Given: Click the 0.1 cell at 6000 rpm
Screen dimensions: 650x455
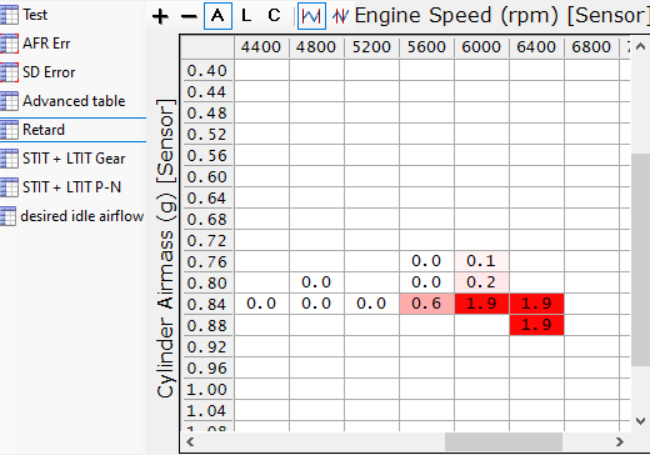Looking at the screenshot, I should pyautogui.click(x=481, y=261).
